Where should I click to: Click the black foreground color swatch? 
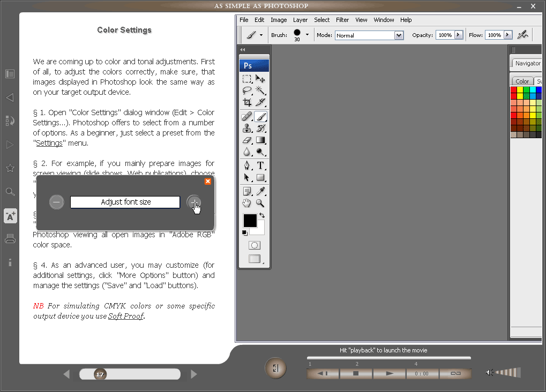(250, 221)
